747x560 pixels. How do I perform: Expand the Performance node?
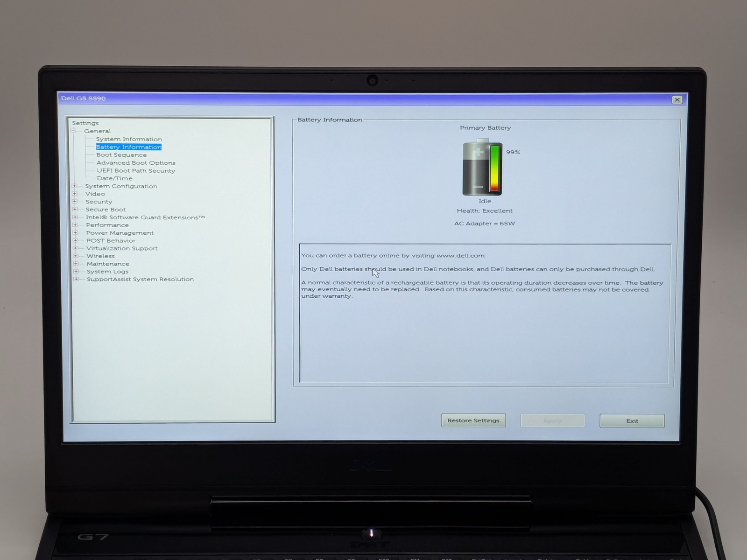point(75,225)
